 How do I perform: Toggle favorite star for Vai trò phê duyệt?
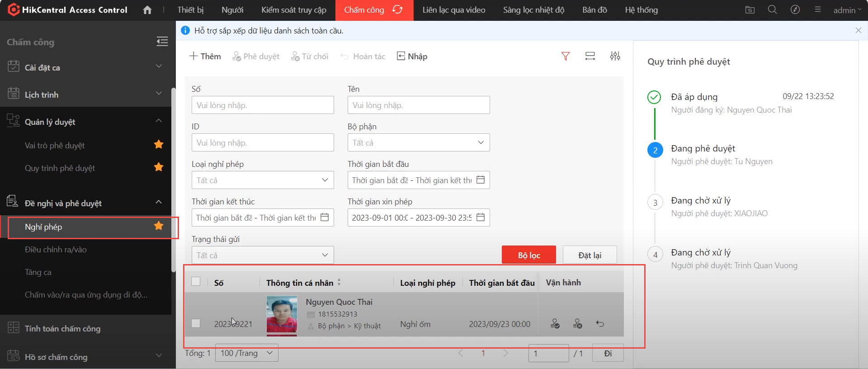pos(159,145)
